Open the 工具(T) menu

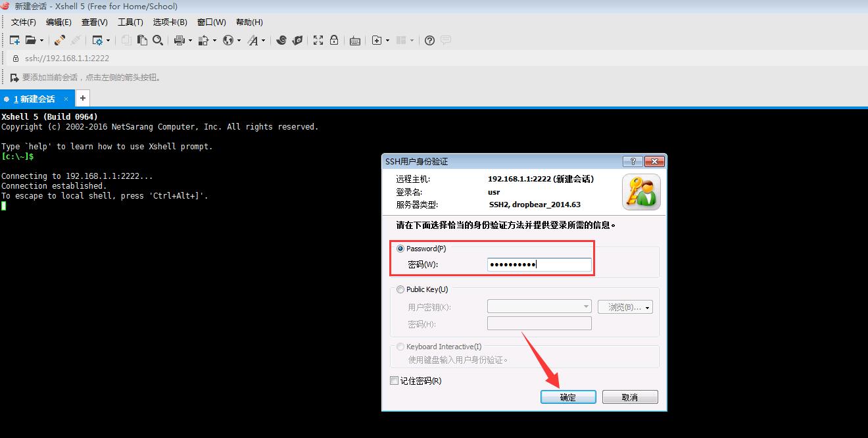point(130,22)
